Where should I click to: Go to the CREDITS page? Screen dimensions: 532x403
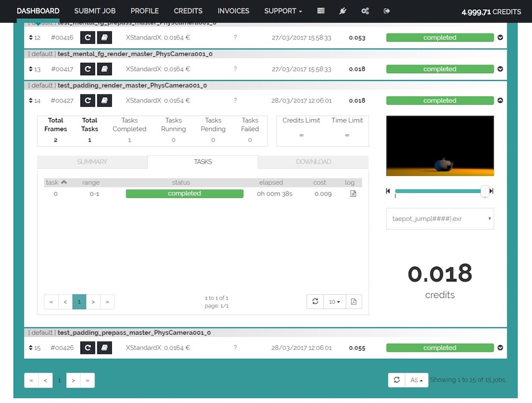pyautogui.click(x=188, y=11)
